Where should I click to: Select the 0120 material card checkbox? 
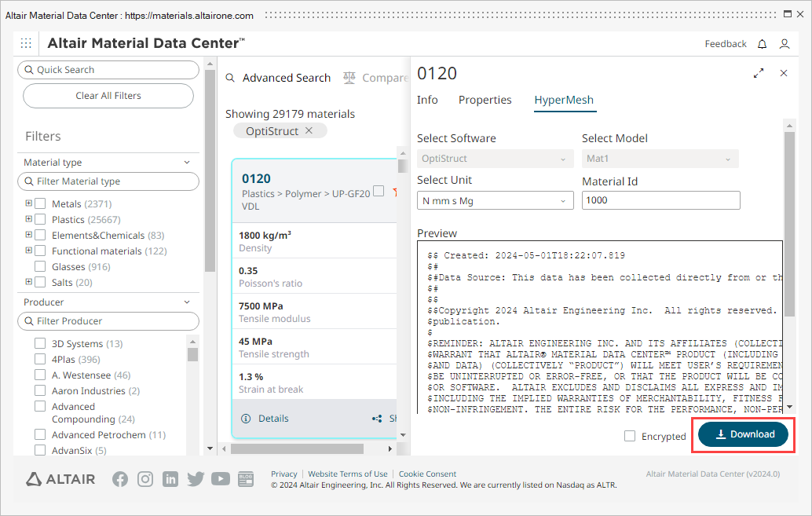(379, 191)
